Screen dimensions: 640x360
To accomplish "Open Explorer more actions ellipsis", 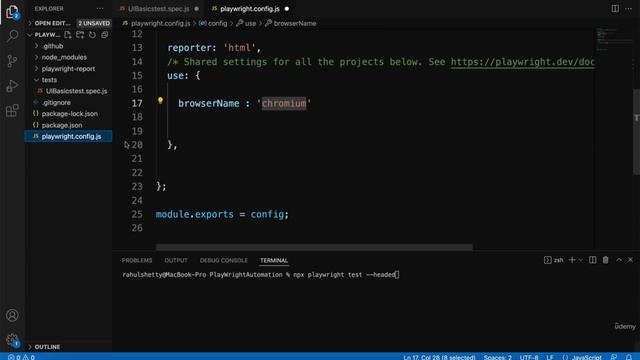I will pyautogui.click(x=100, y=9).
